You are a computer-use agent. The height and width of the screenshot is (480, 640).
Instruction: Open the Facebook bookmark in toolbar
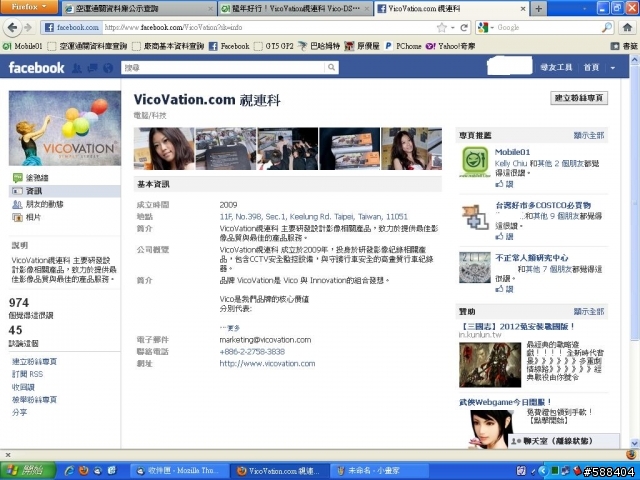click(229, 46)
